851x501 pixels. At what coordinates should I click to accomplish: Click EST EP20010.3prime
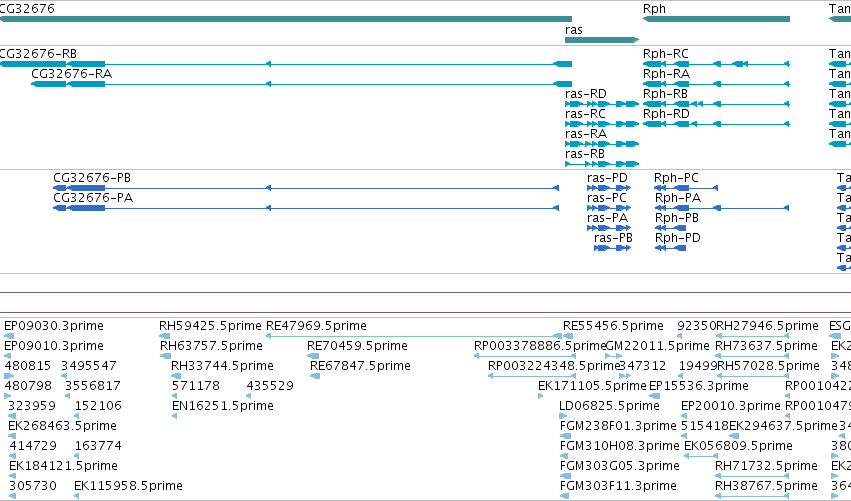click(731, 406)
